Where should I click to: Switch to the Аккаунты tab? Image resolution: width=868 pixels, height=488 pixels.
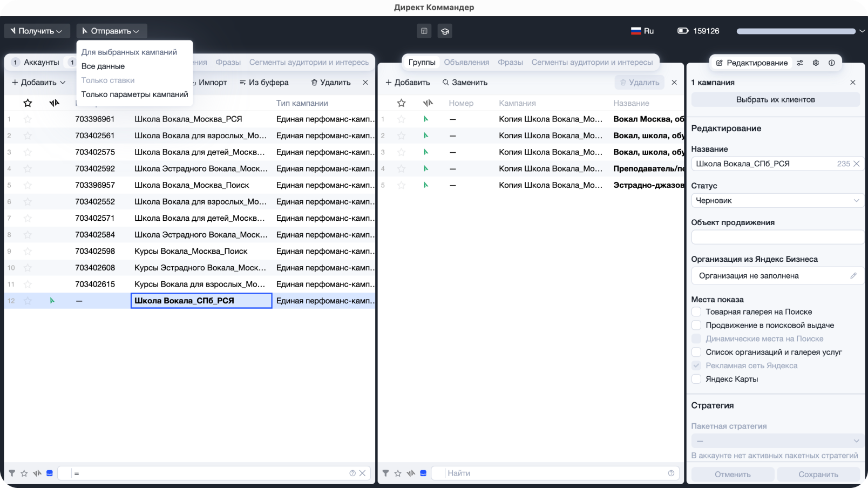tap(36, 63)
